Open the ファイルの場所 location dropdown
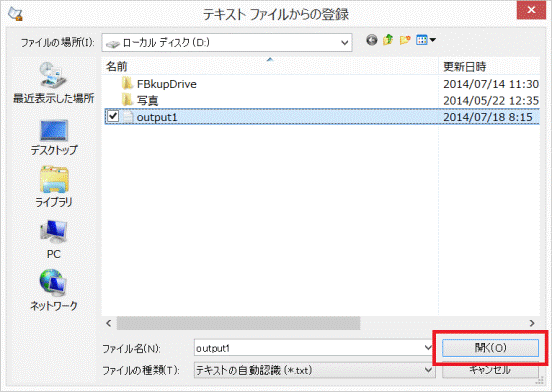The image size is (552, 392). (x=227, y=43)
